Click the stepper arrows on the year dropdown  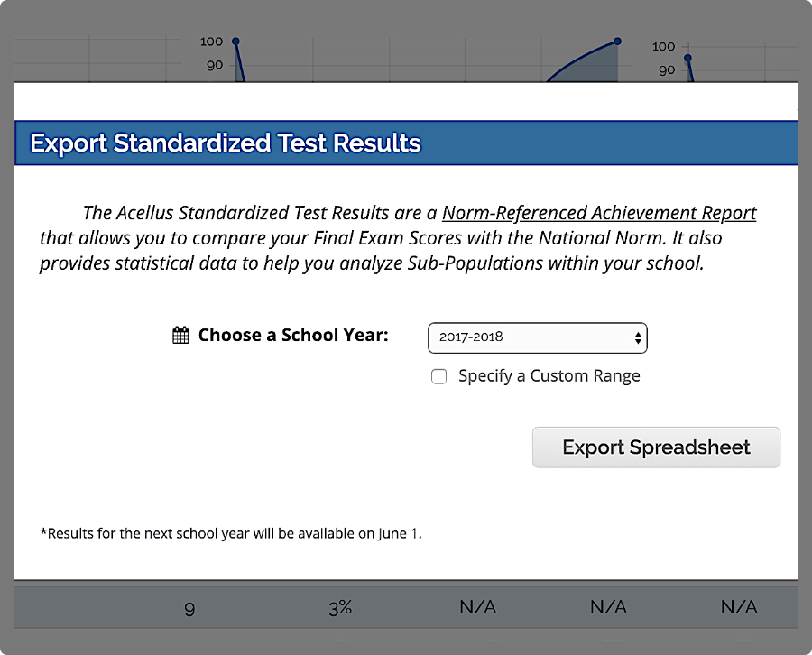coord(639,337)
